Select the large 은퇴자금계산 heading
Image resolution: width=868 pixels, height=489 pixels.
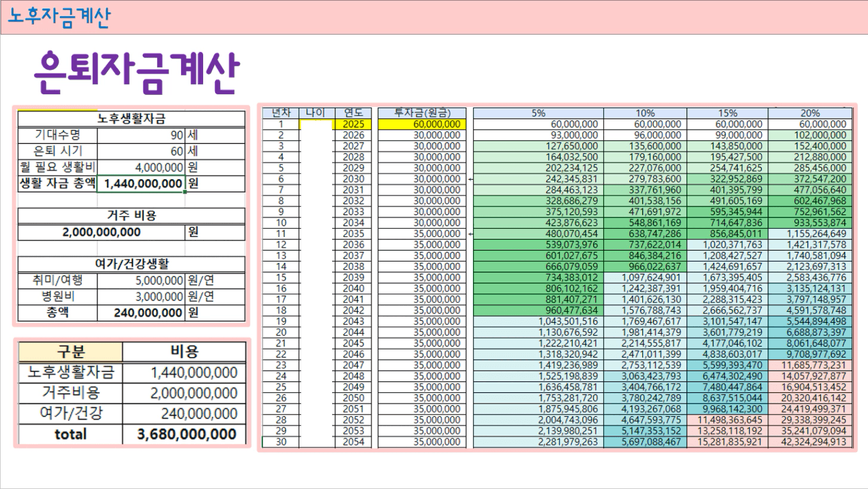(x=136, y=72)
